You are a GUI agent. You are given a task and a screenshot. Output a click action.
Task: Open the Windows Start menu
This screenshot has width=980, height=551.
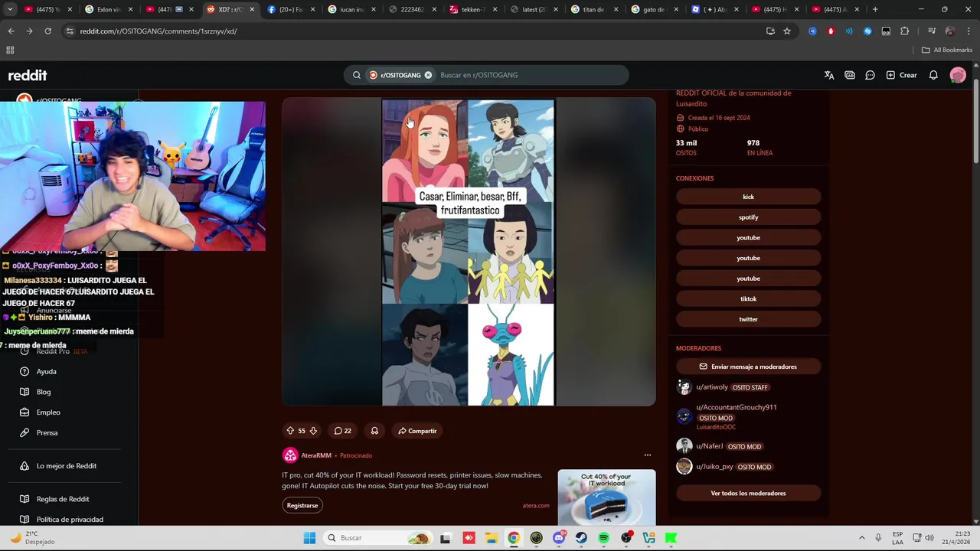click(309, 538)
